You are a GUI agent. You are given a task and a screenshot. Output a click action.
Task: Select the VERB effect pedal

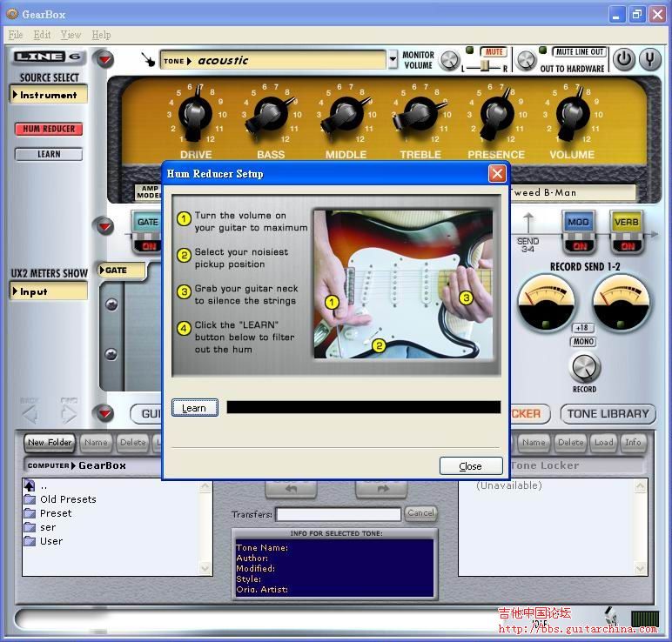(x=626, y=223)
